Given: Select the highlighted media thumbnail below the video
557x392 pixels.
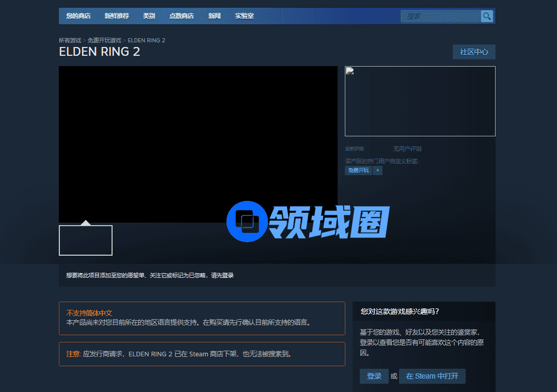Looking at the screenshot, I should [x=86, y=240].
